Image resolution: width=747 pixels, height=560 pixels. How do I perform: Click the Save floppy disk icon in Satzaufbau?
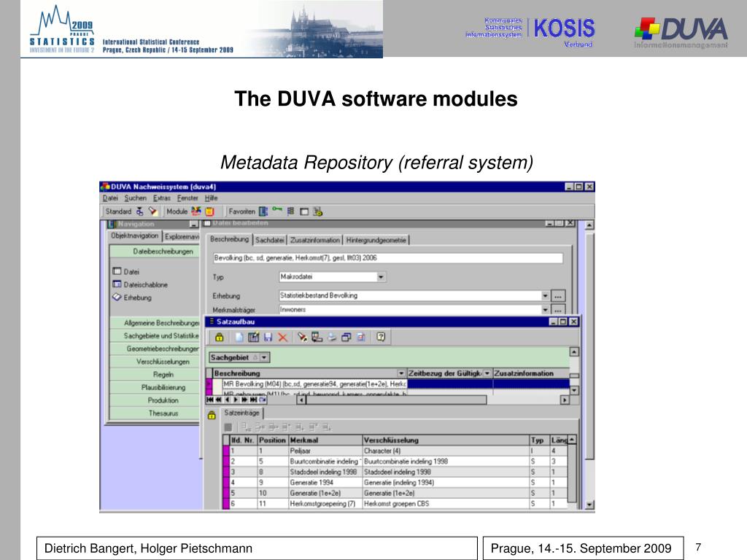268,337
